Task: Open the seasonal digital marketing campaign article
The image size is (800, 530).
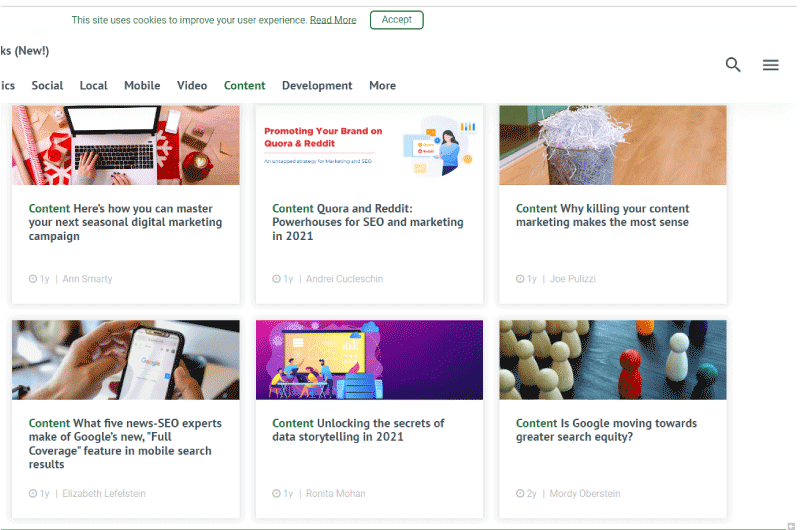Action: [126, 222]
